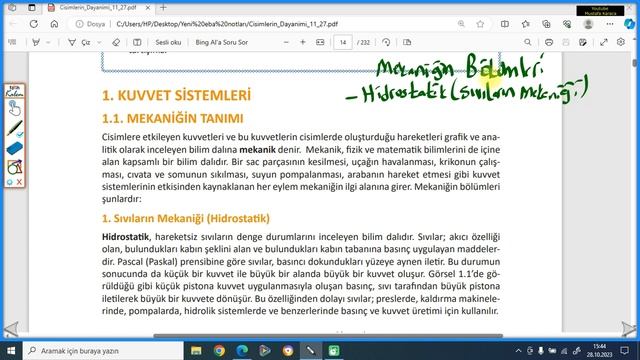Click Bing AI'a Soru Sor button

[222, 42]
